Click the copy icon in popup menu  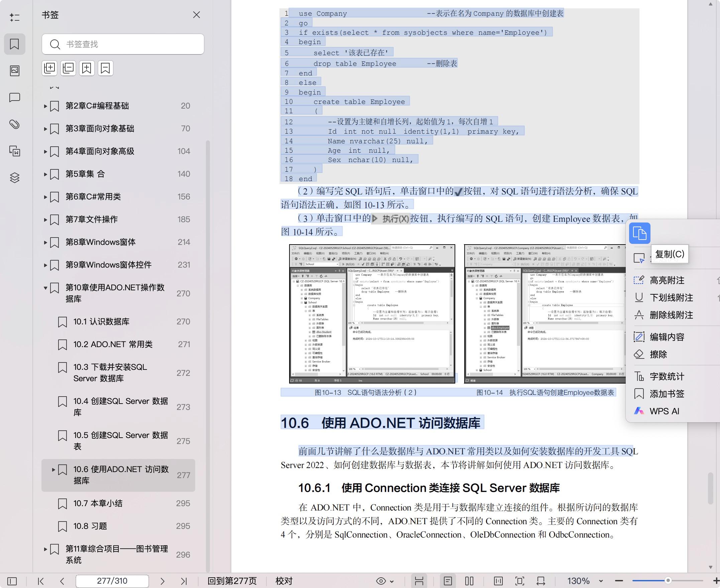(x=639, y=233)
